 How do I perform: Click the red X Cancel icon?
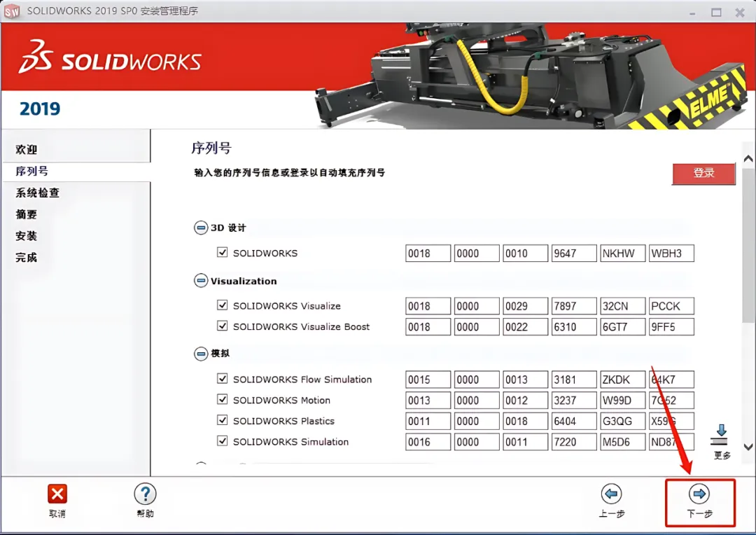coord(57,494)
